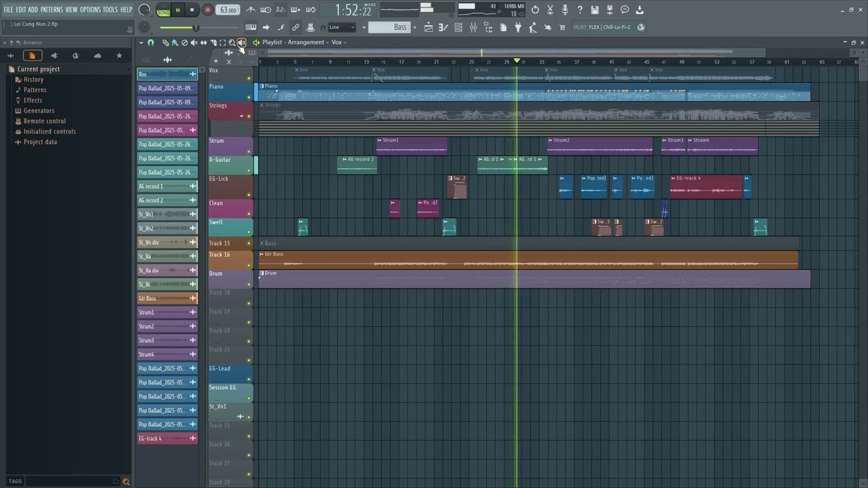Select the Draw pencil tool in playlist
This screenshot has height=488, width=868.
coord(165,43)
